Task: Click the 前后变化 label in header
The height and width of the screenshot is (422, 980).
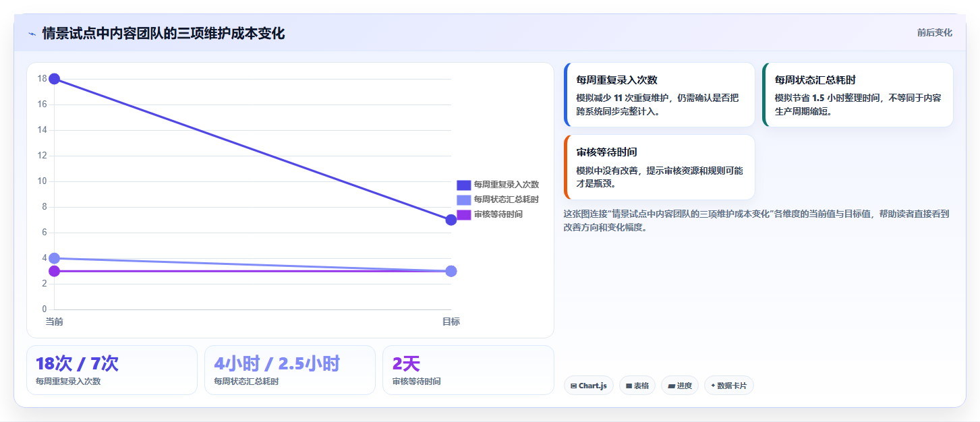Action: pyautogui.click(x=934, y=32)
